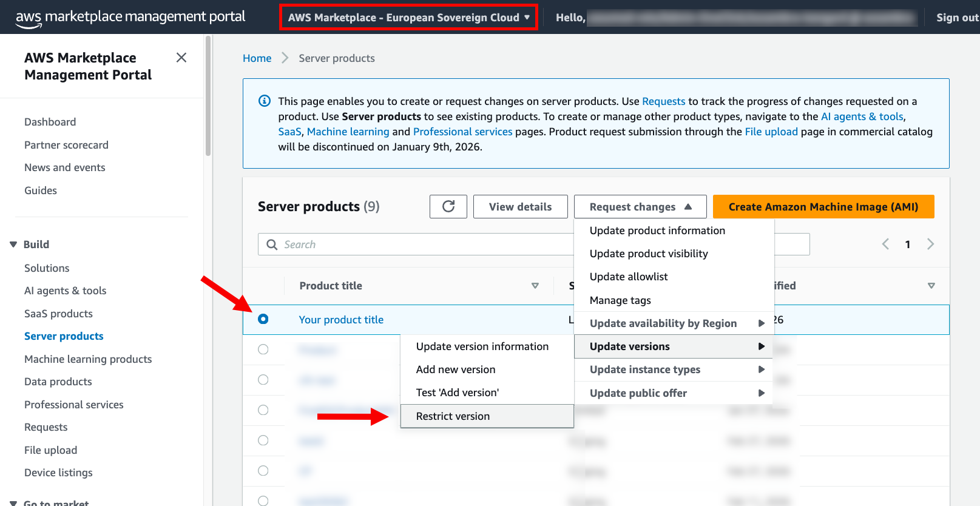Collapse the Build section in sidebar
This screenshot has height=506, width=980.
click(13, 245)
